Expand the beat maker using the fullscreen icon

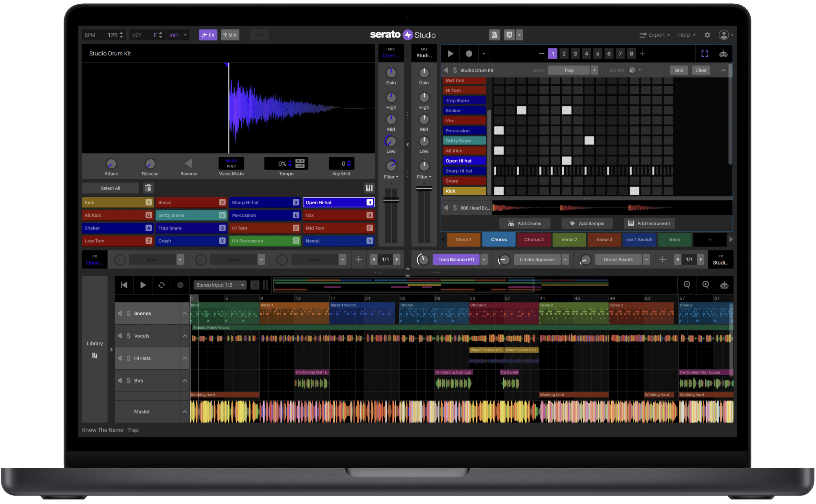click(x=705, y=53)
